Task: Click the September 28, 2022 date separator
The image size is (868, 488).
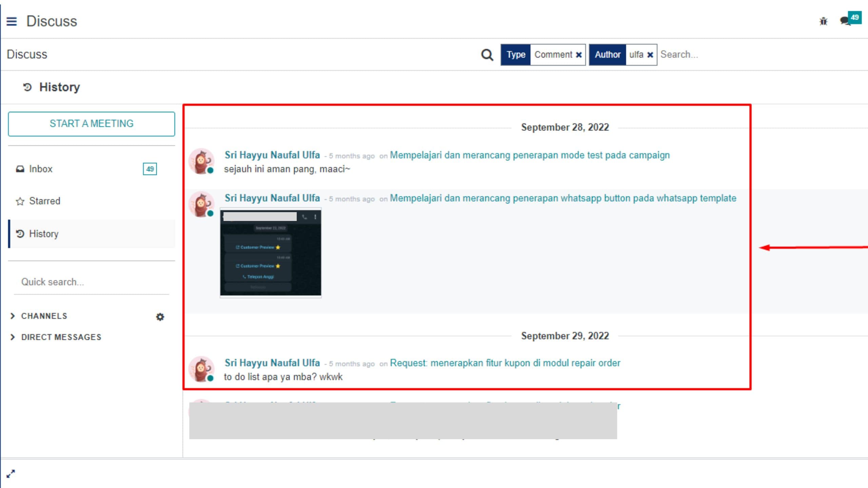Action: (565, 127)
